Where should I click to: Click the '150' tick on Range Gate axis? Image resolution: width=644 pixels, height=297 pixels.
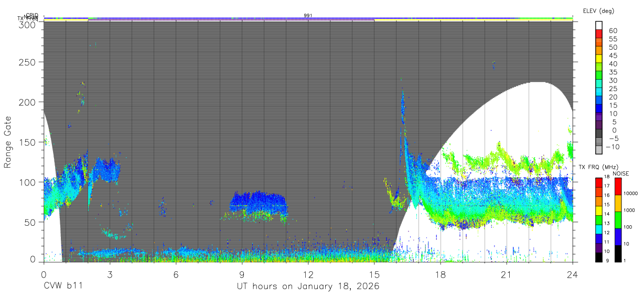pos(27,142)
